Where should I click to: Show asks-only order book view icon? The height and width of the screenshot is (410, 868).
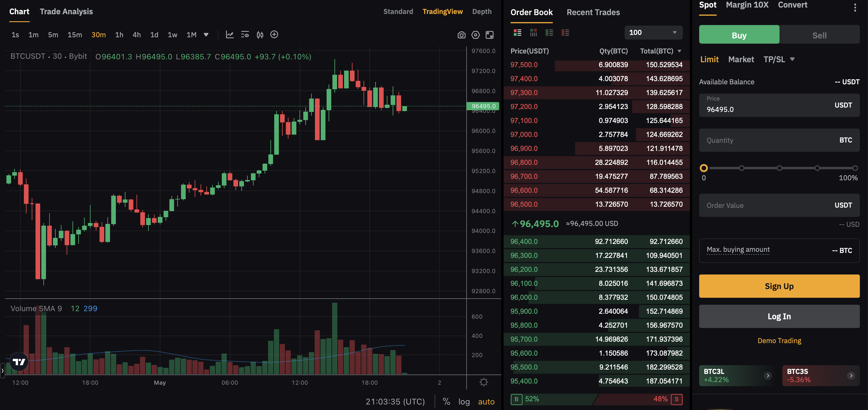565,33
